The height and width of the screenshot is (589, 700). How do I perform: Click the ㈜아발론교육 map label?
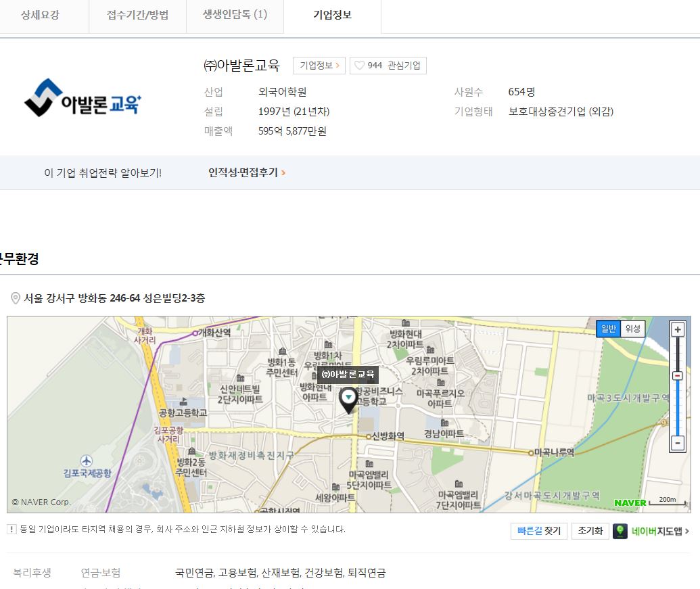[348, 374]
